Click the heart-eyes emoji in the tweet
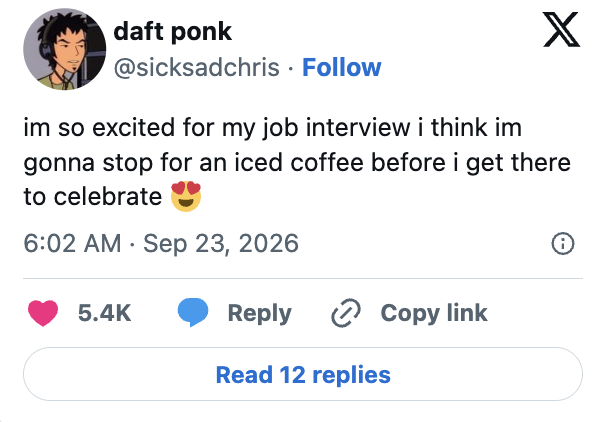 pyautogui.click(x=186, y=196)
